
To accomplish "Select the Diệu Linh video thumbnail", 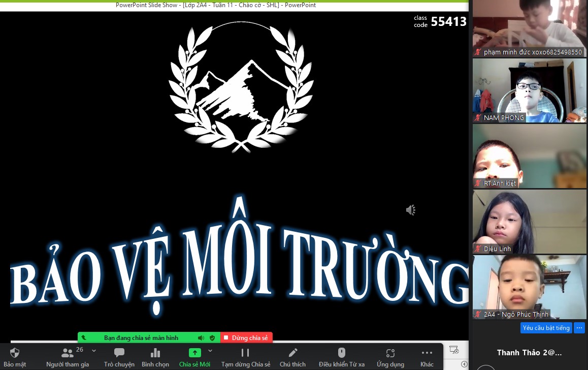I will pos(530,222).
